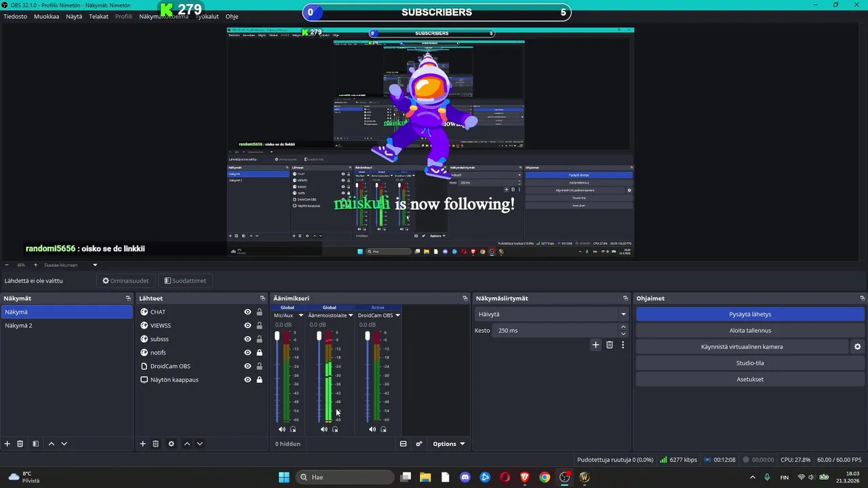Open the DroidCam OBS channel dropdown arrow

pos(397,315)
